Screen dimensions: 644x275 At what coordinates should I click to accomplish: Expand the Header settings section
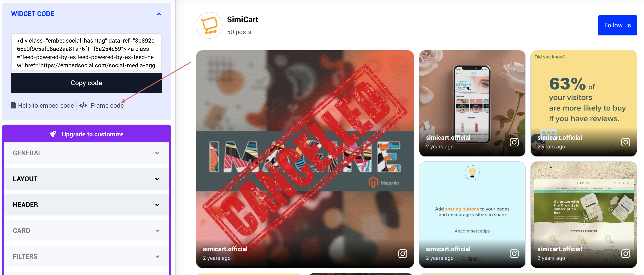tap(87, 205)
